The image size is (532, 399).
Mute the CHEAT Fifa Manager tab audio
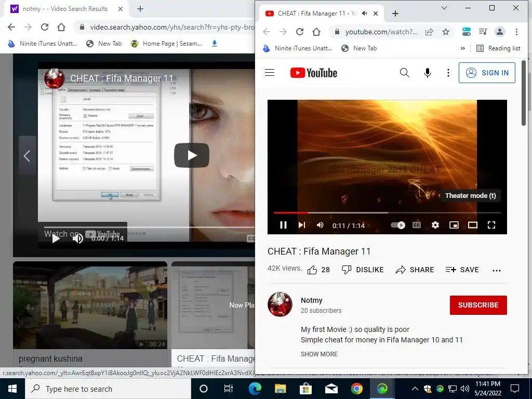click(x=364, y=13)
